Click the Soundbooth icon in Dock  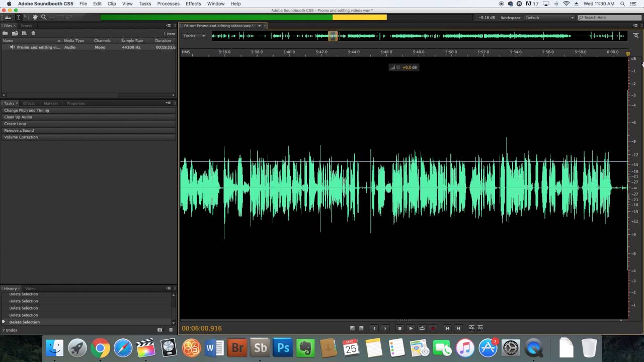click(x=260, y=348)
